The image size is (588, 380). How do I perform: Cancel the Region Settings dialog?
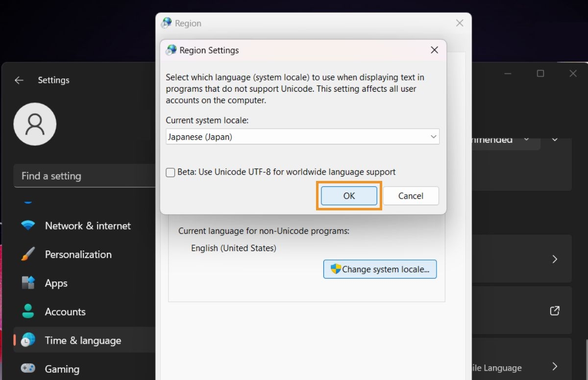coord(411,195)
